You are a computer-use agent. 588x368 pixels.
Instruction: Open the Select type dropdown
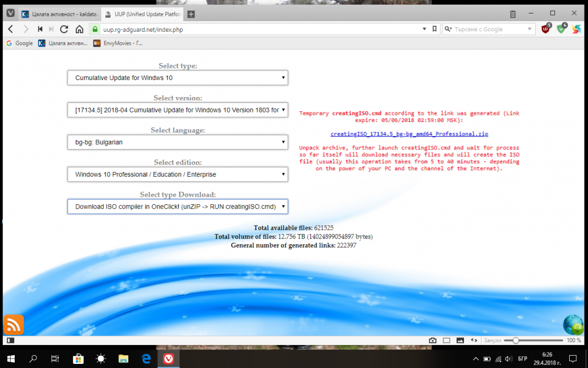tap(178, 78)
